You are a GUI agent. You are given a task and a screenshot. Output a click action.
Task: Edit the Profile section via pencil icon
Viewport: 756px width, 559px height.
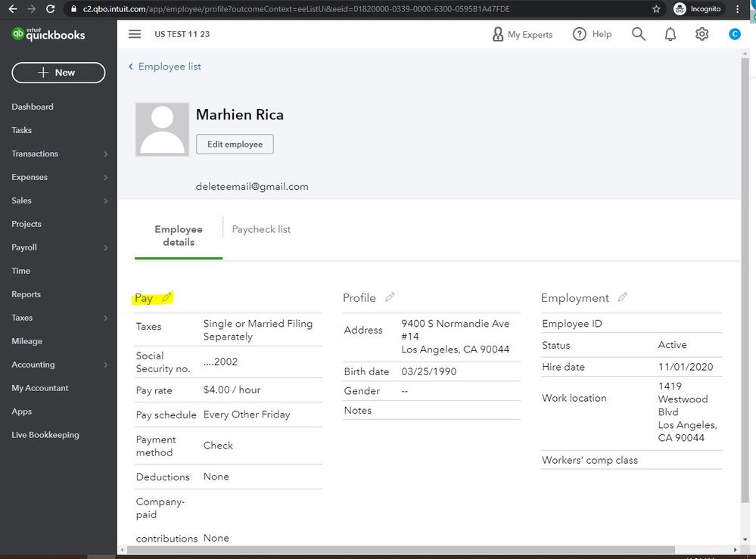coord(390,297)
